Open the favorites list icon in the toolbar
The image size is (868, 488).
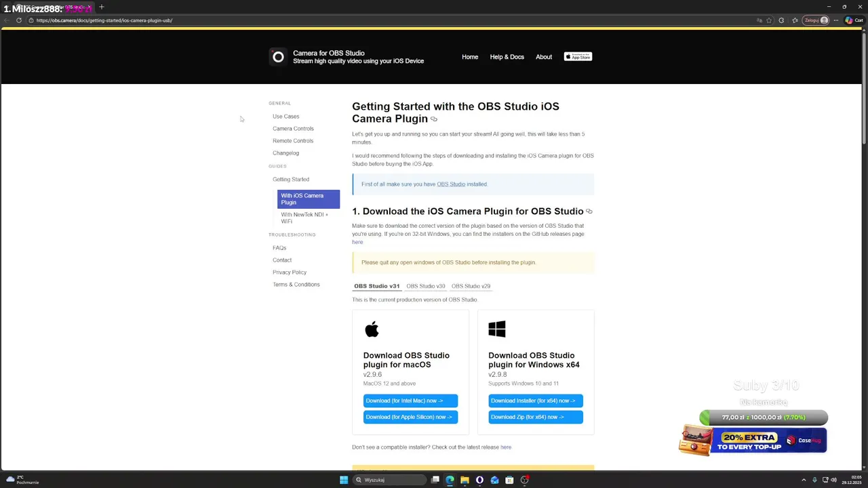click(795, 20)
